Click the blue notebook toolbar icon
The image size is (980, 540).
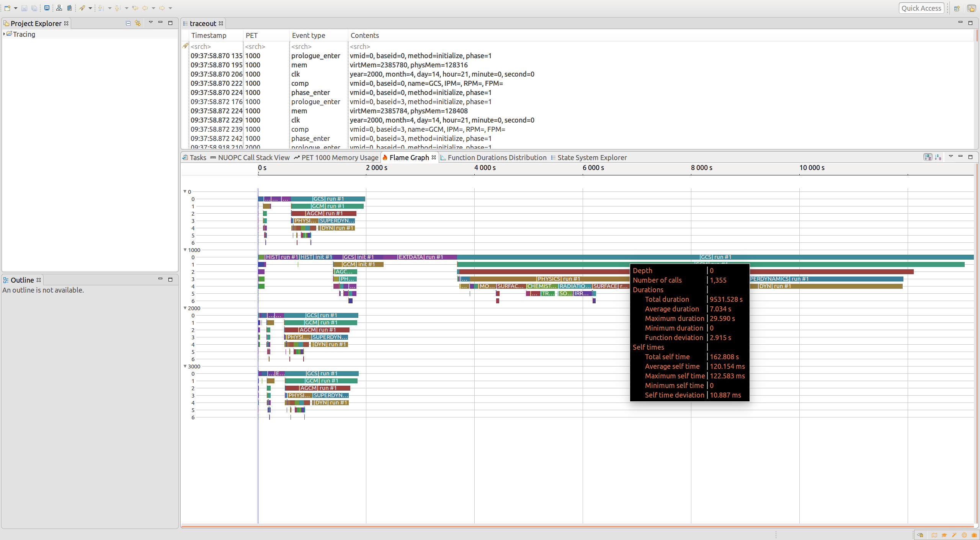69,8
